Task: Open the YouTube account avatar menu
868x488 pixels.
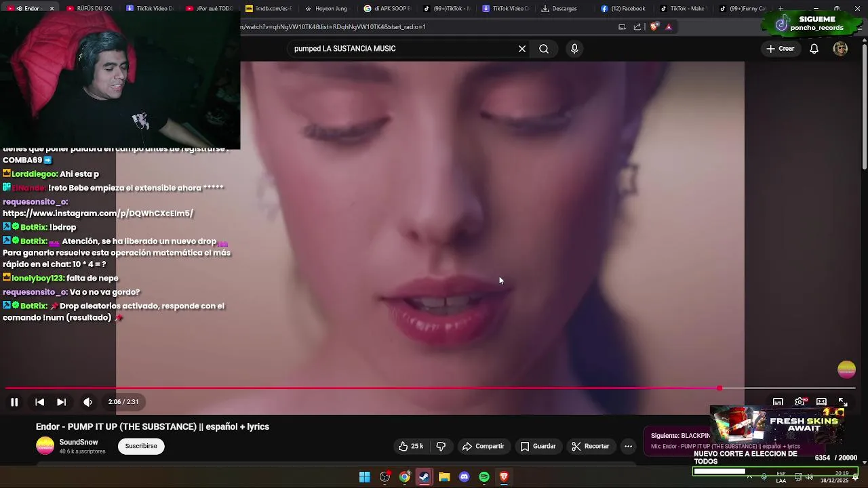Action: [x=840, y=49]
